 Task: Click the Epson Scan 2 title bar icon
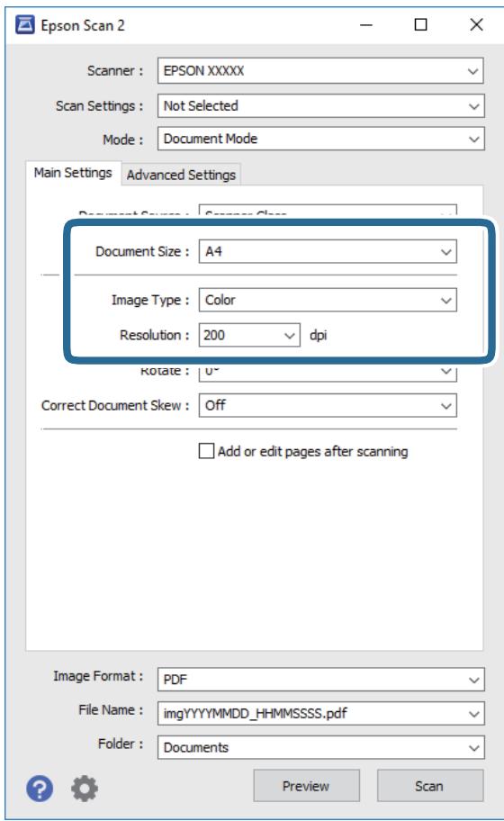click(x=24, y=24)
